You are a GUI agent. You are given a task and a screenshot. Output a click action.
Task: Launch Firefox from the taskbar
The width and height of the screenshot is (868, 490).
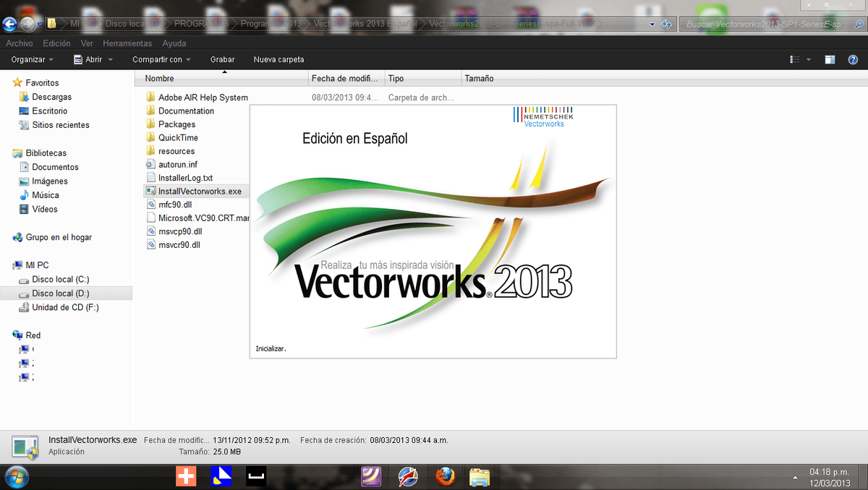point(445,476)
